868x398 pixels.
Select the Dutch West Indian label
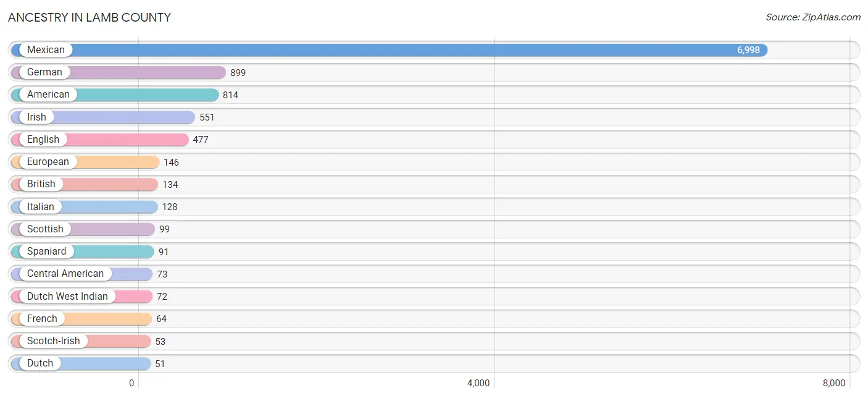[67, 297]
